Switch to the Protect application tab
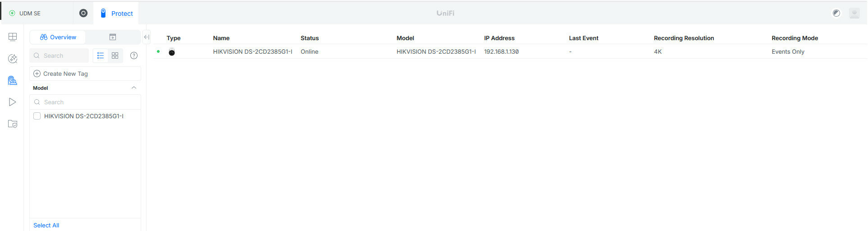This screenshot has height=231, width=868. click(116, 13)
